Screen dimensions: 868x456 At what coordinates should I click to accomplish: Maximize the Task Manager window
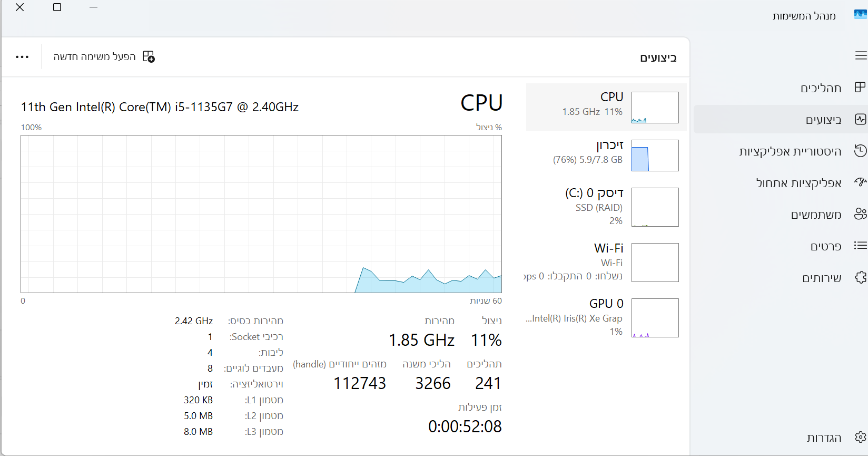pyautogui.click(x=57, y=7)
